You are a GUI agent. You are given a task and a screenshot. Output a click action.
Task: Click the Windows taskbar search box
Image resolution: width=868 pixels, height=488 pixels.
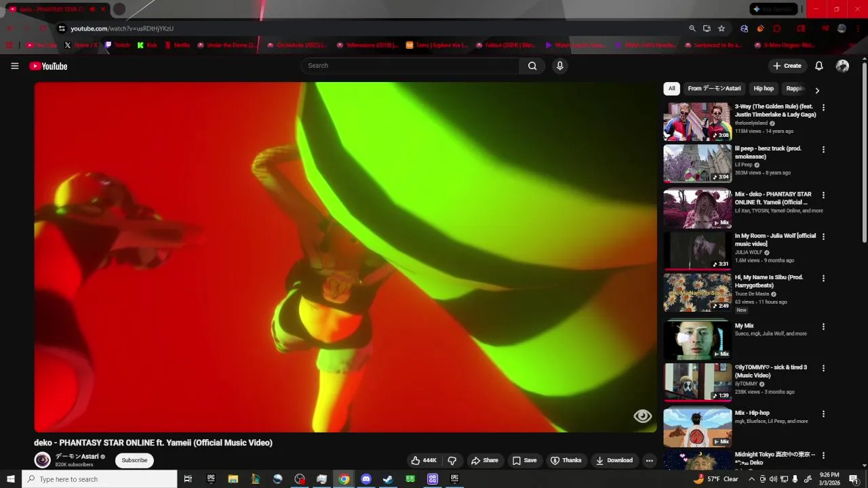point(99,479)
